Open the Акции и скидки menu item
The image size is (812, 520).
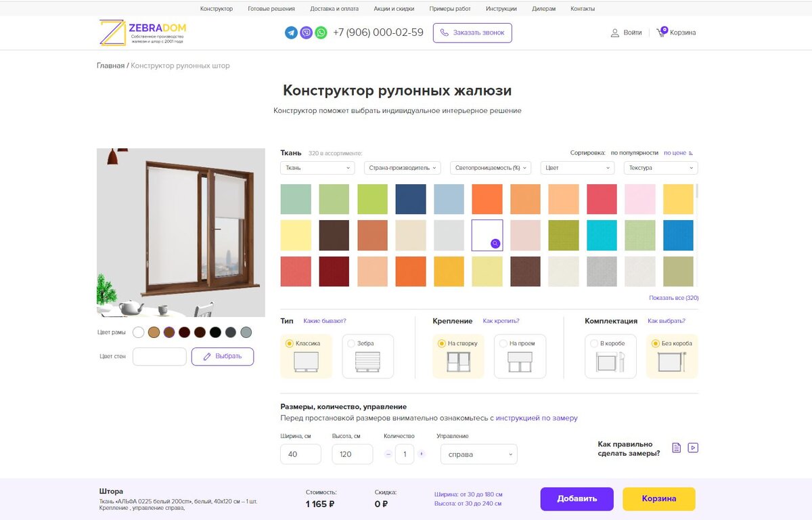pos(394,9)
